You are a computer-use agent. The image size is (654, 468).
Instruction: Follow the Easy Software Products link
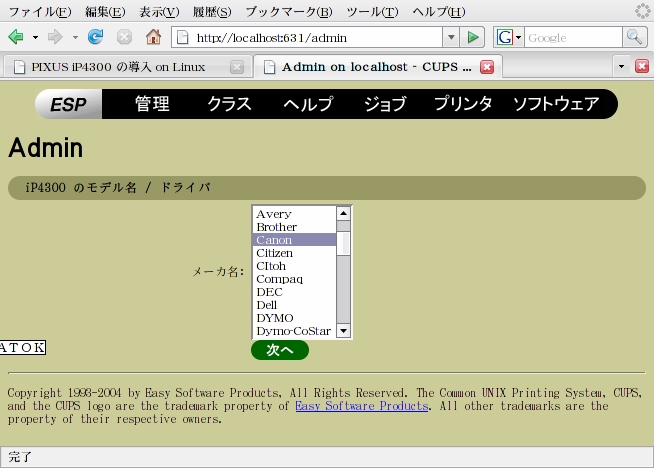362,406
